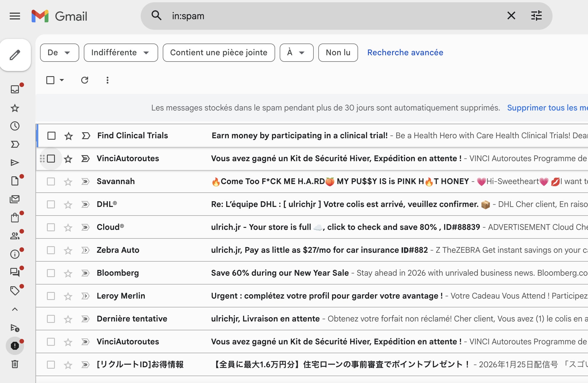Click the compose pencil button
This screenshot has width=588, height=383.
coord(15,55)
